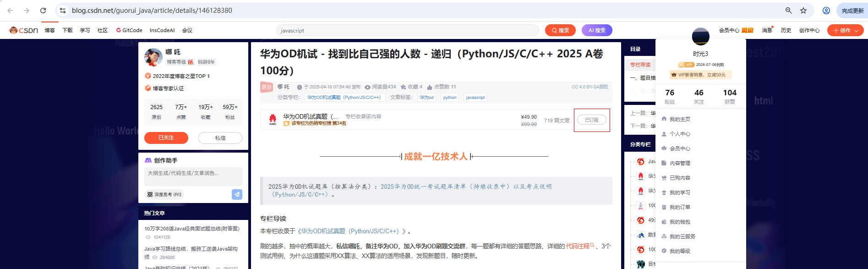Click the person icon beside 个人中心
This screenshot has width=868, height=269.
(x=664, y=134)
